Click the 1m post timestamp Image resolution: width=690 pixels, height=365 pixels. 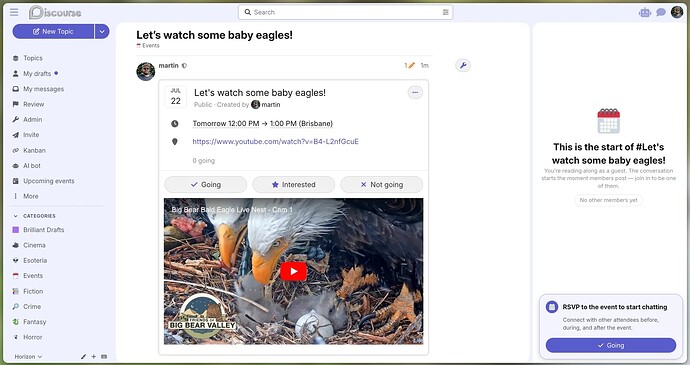click(x=425, y=65)
